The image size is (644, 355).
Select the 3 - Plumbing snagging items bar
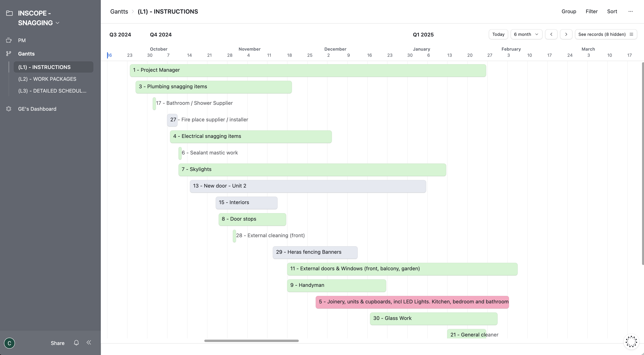214,87
